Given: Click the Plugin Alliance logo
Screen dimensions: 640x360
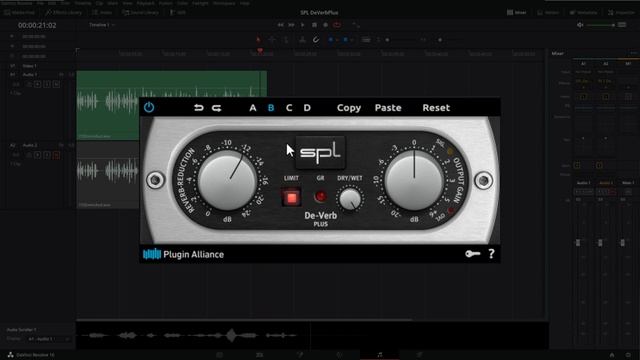Looking at the screenshot, I should [183, 254].
